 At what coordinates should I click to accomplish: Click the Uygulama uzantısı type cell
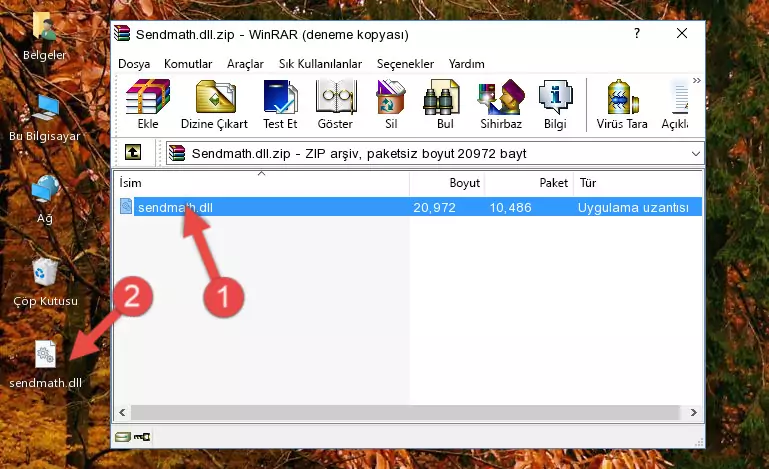tap(633, 208)
